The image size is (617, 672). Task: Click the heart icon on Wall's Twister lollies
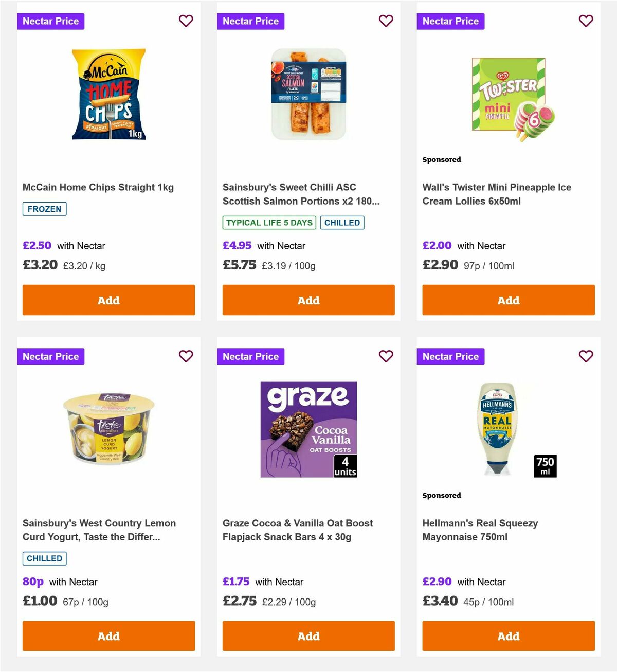tap(586, 21)
